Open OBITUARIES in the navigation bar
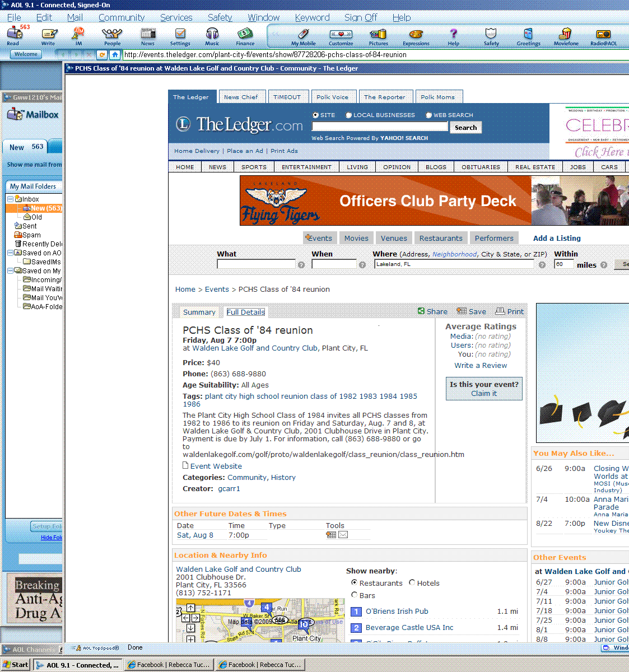 481,167
